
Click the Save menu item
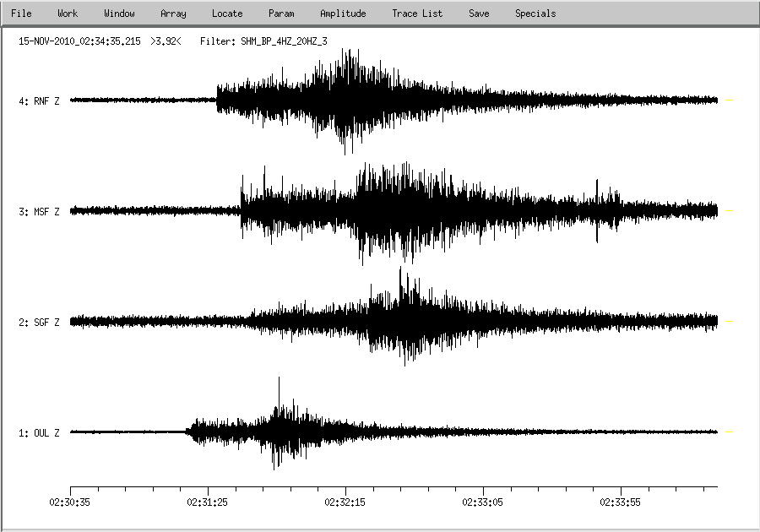[x=479, y=14]
